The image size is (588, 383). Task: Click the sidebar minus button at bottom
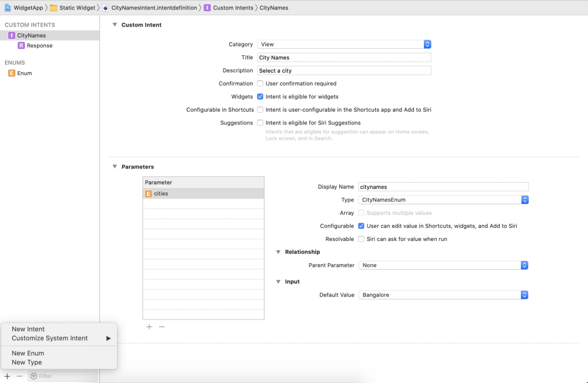click(19, 376)
